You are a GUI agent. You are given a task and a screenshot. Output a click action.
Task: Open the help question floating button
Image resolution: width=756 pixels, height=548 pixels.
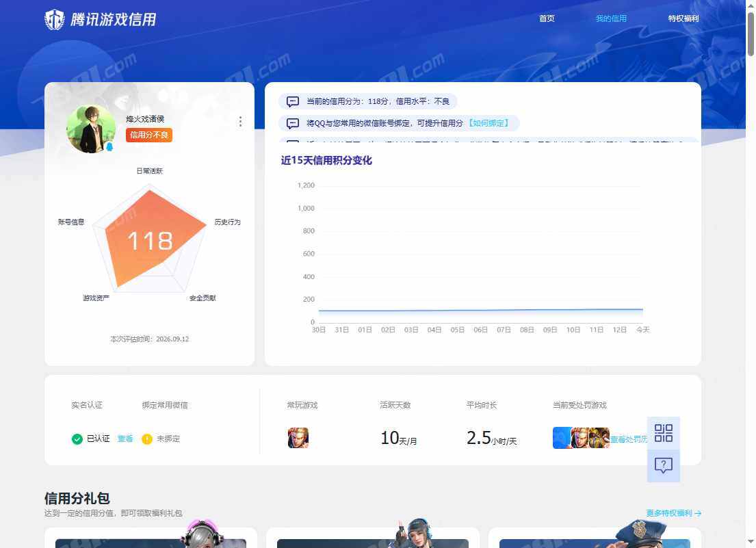664,466
